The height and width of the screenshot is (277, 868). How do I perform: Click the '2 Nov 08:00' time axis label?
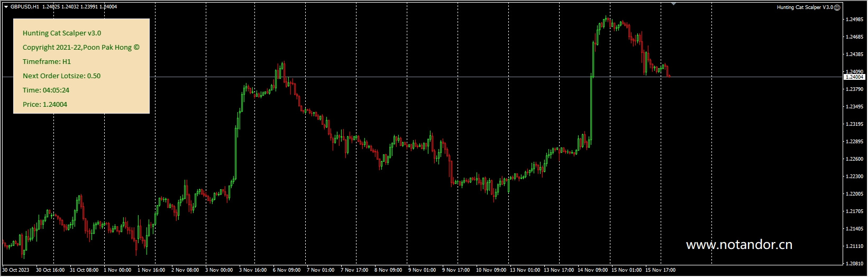(x=185, y=270)
